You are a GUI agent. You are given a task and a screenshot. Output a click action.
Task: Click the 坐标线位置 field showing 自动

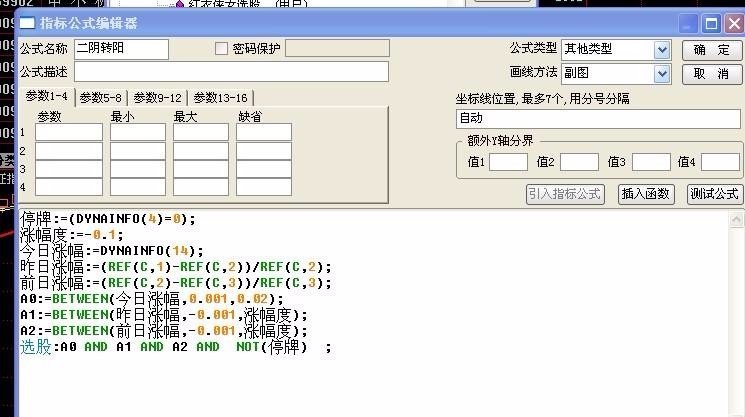598,118
